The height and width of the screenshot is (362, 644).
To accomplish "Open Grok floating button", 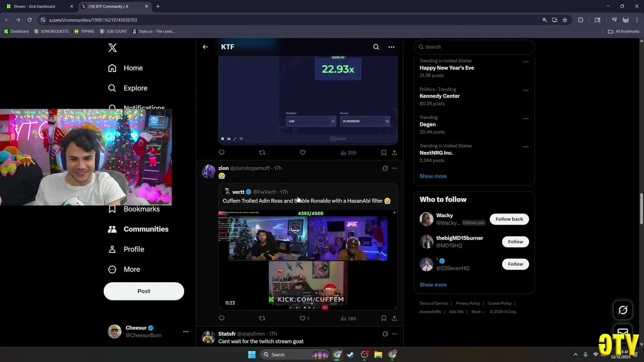I will point(623,310).
